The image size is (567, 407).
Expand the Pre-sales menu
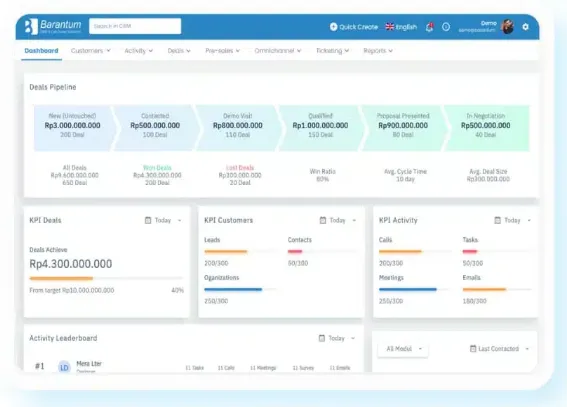click(222, 51)
